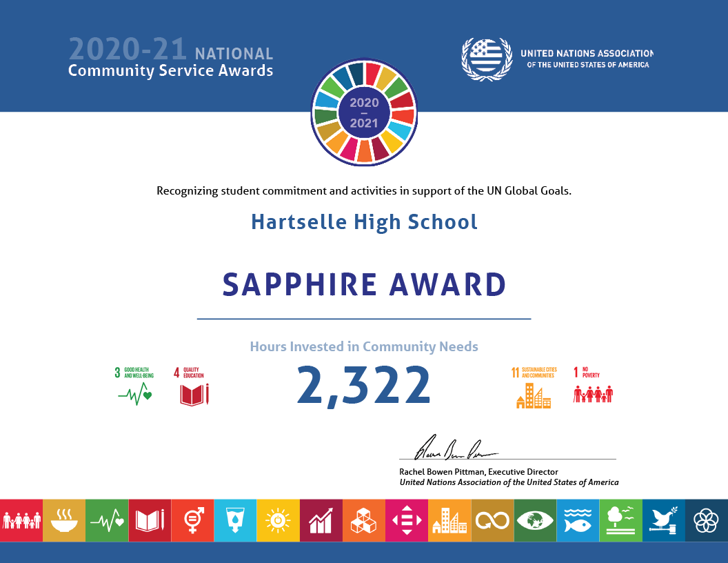Viewport: 728px width, 563px height.
Task: Click the Partnerships interlocking circles icon
Action: 707,520
